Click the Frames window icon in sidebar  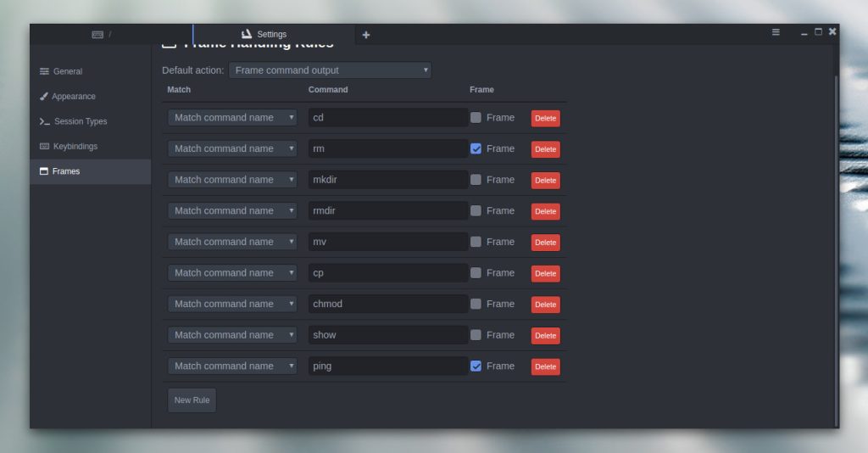[44, 171]
